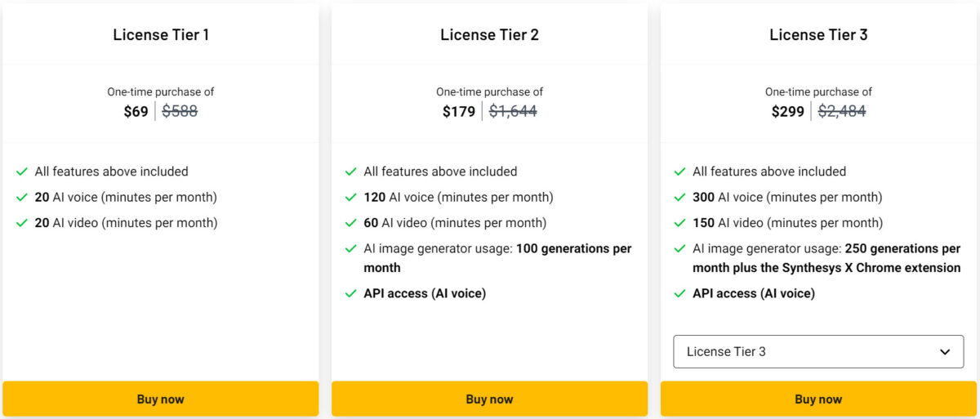Click Tier 3 API access checkmark

pyautogui.click(x=680, y=293)
